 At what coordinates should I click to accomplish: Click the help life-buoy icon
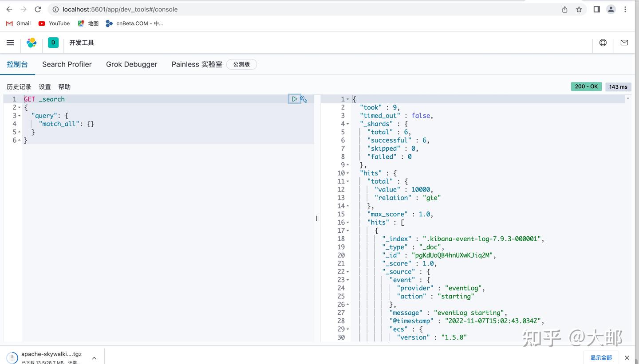pos(603,43)
